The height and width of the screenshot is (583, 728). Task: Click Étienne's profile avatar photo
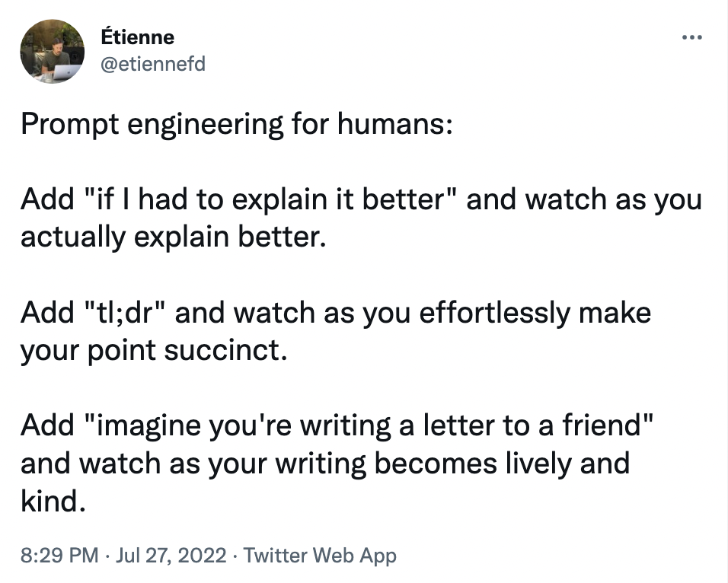click(x=52, y=51)
